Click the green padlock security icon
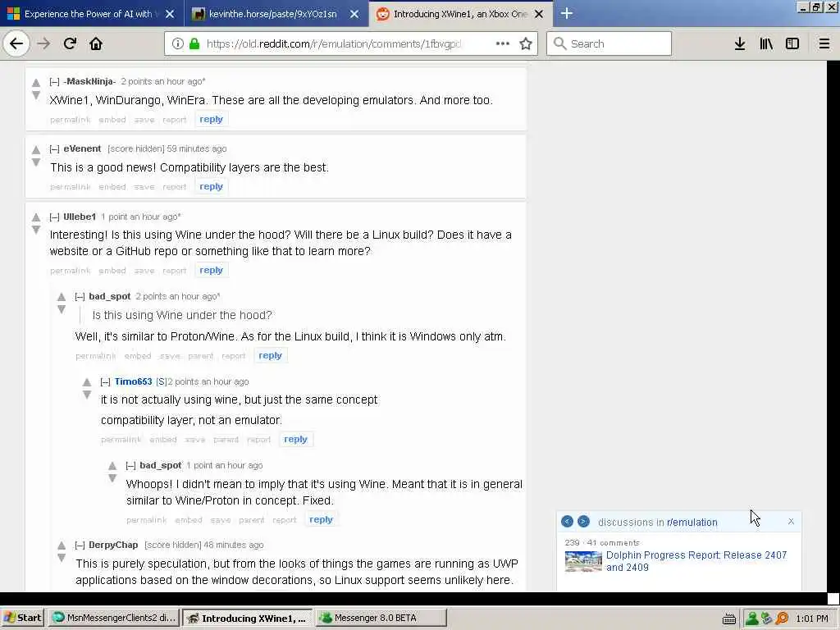840x630 pixels. 194,43
